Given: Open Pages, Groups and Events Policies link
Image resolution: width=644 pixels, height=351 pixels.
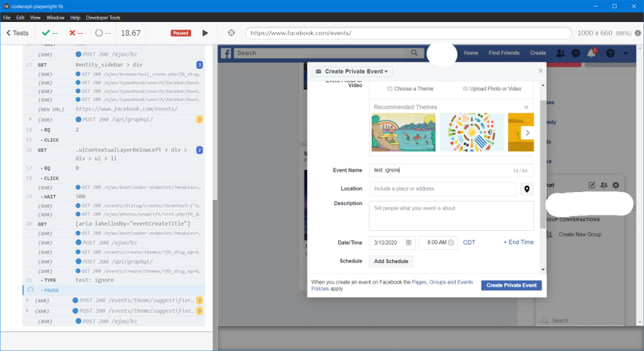Looking at the screenshot, I should (442, 282).
